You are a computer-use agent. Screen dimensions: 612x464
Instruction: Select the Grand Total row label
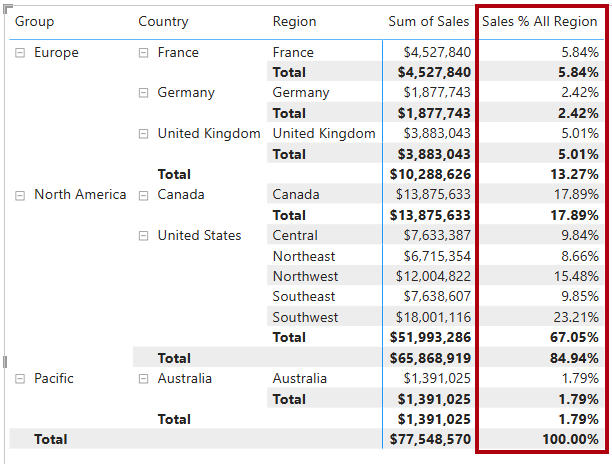pyautogui.click(x=51, y=439)
